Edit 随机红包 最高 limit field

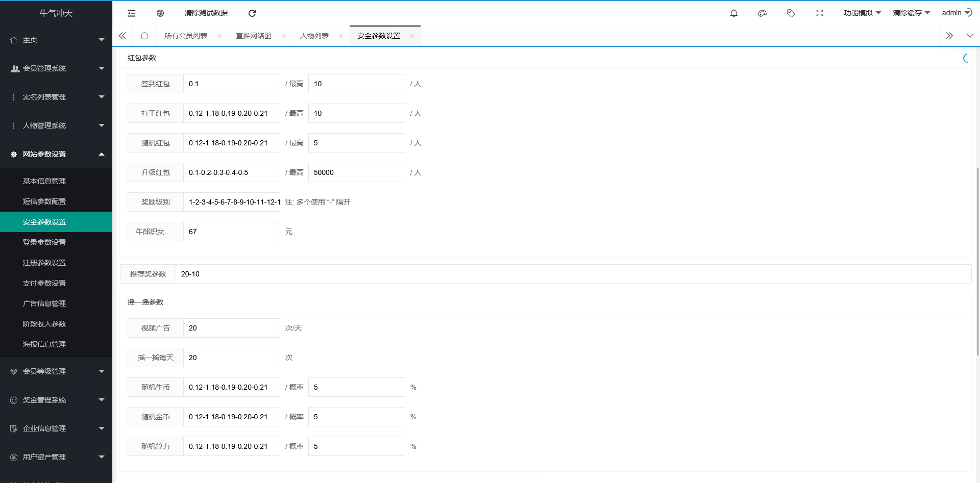[x=357, y=143]
